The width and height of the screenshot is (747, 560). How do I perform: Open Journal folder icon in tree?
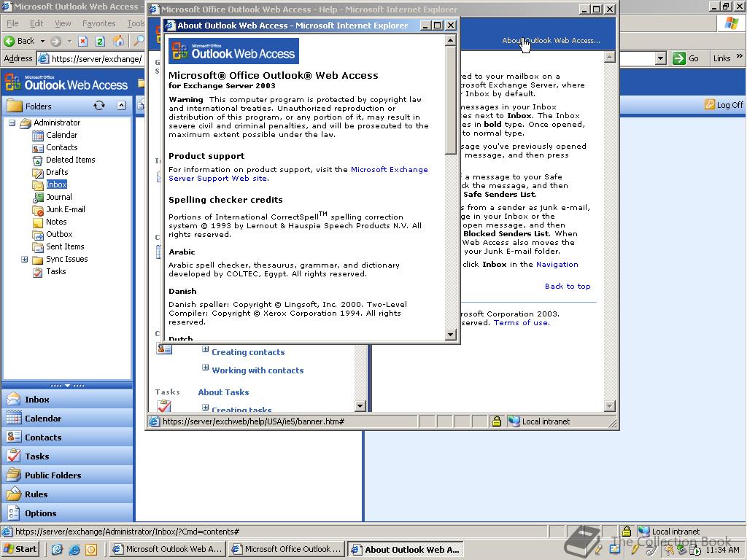pyautogui.click(x=38, y=197)
